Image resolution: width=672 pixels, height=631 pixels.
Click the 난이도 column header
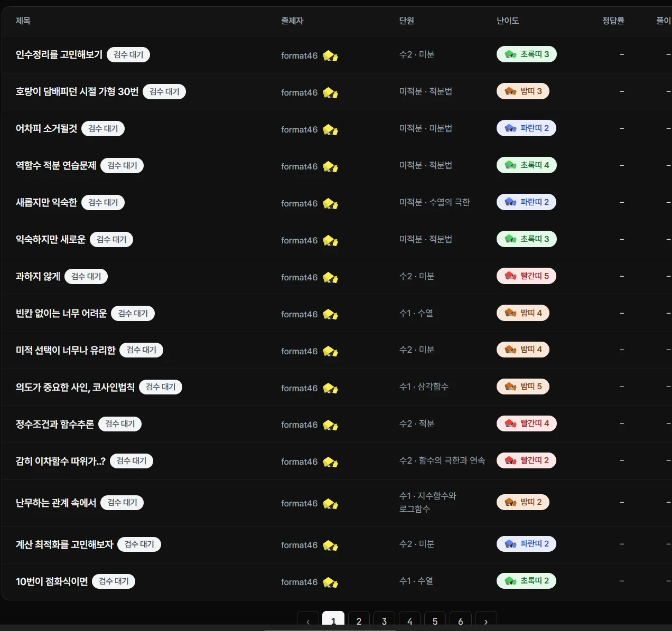pos(508,21)
